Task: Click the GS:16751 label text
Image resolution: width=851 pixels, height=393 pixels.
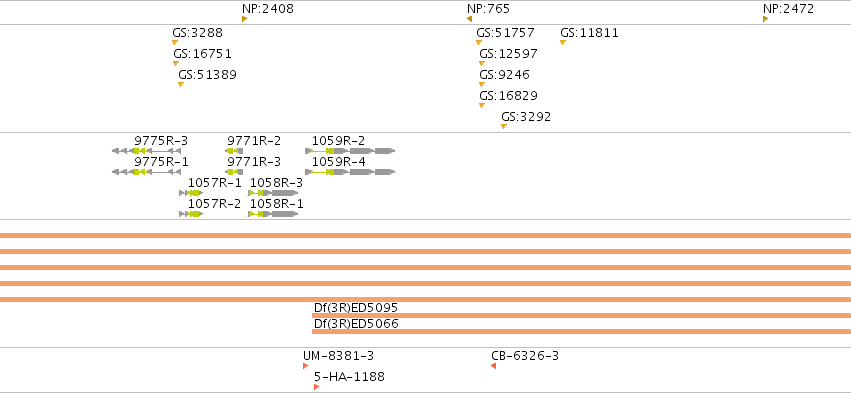Action: (202, 54)
